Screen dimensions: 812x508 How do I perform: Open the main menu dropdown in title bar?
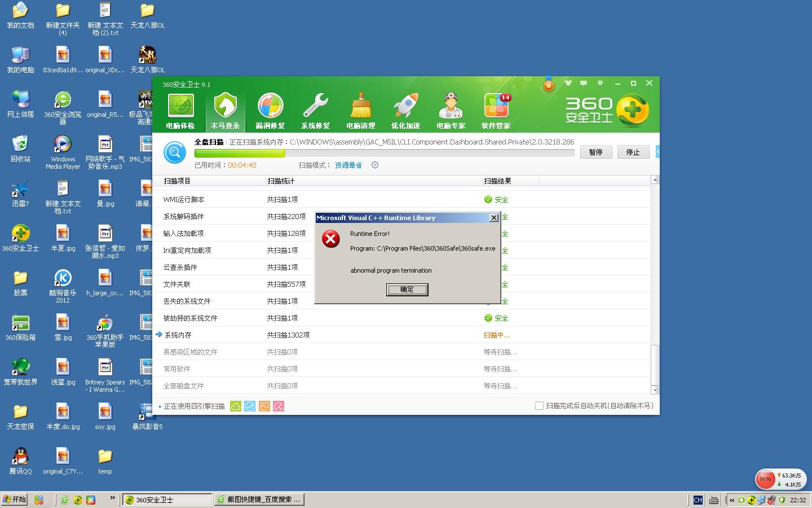pos(601,83)
